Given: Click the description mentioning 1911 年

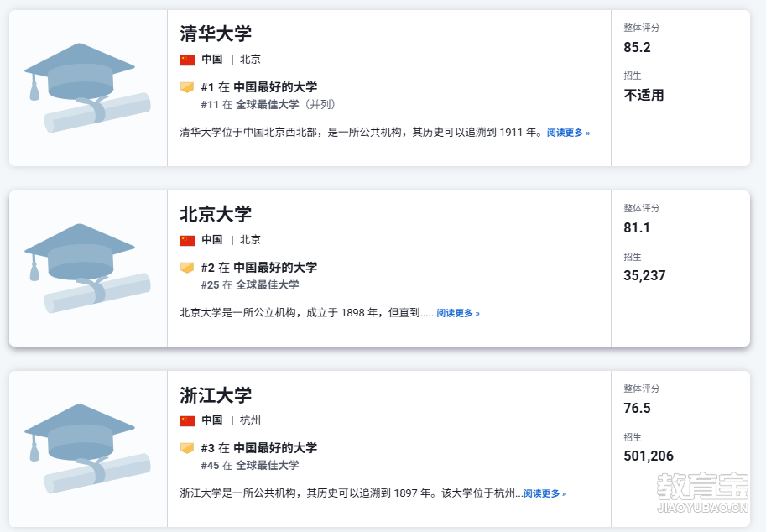Looking at the screenshot, I should [x=362, y=133].
